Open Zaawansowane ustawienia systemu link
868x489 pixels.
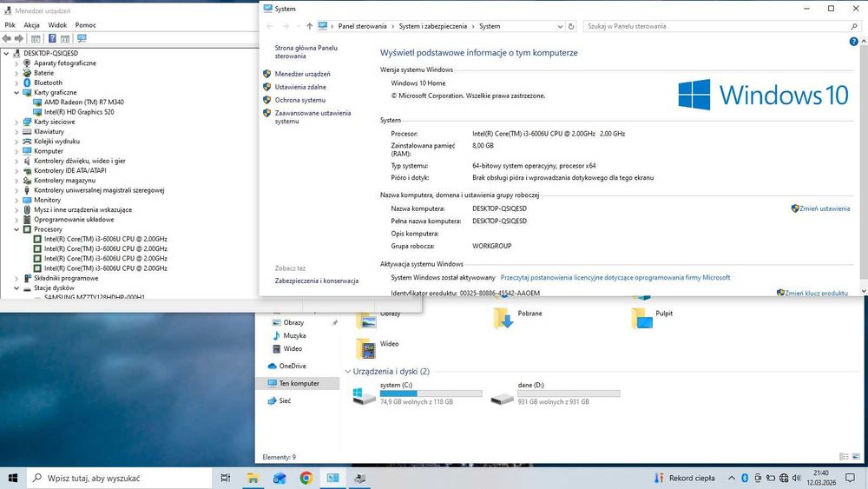pos(312,117)
